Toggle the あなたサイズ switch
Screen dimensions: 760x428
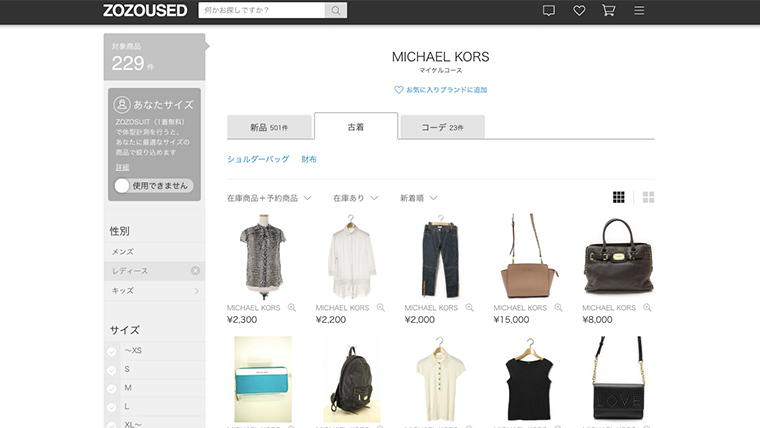click(154, 186)
